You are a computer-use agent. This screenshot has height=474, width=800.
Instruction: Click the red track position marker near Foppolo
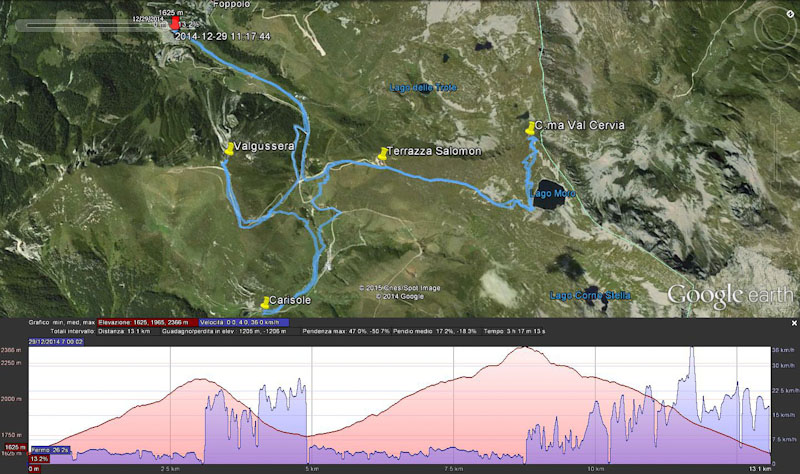(175, 23)
